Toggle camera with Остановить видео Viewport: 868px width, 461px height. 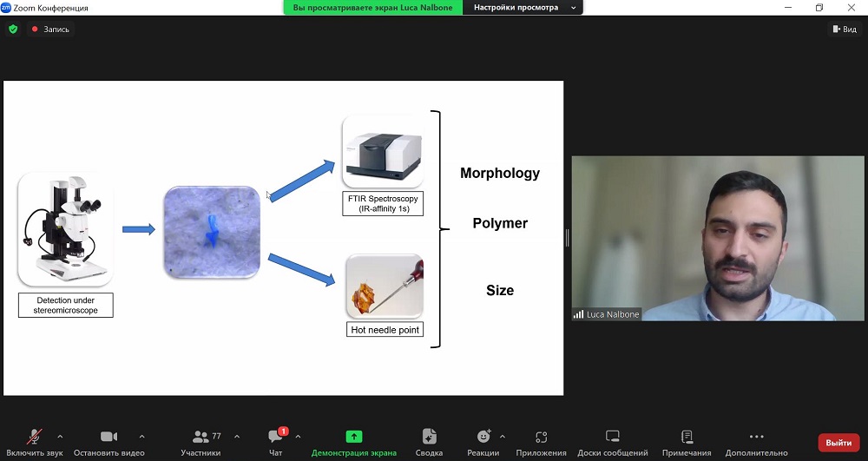(108, 437)
